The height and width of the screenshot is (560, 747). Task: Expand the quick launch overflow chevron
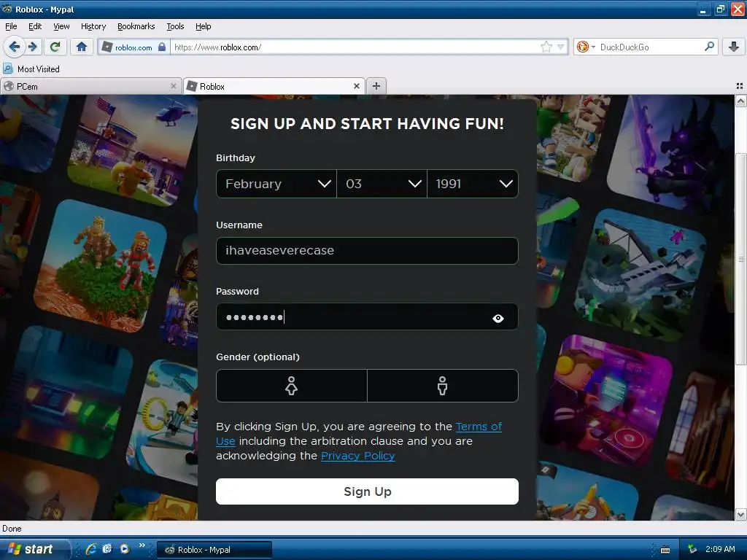(x=142, y=545)
